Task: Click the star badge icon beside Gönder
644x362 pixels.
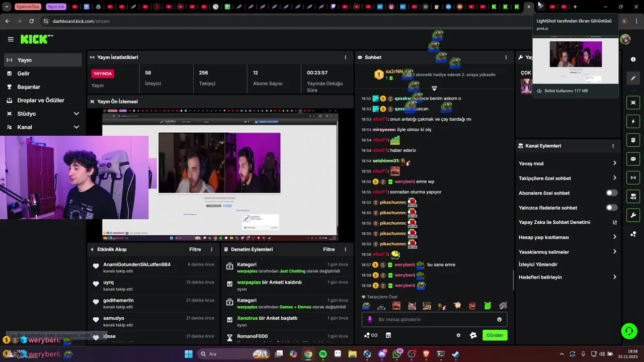Action: [x=473, y=335]
